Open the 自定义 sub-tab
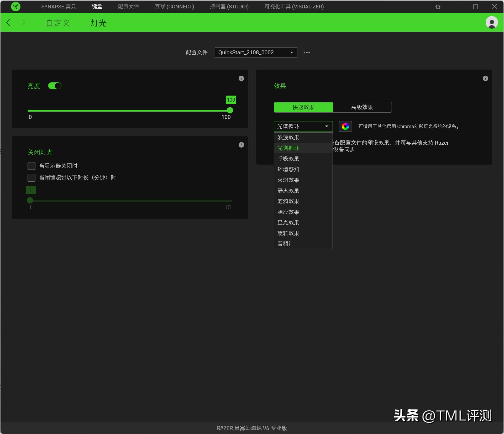504x434 pixels. 58,23
